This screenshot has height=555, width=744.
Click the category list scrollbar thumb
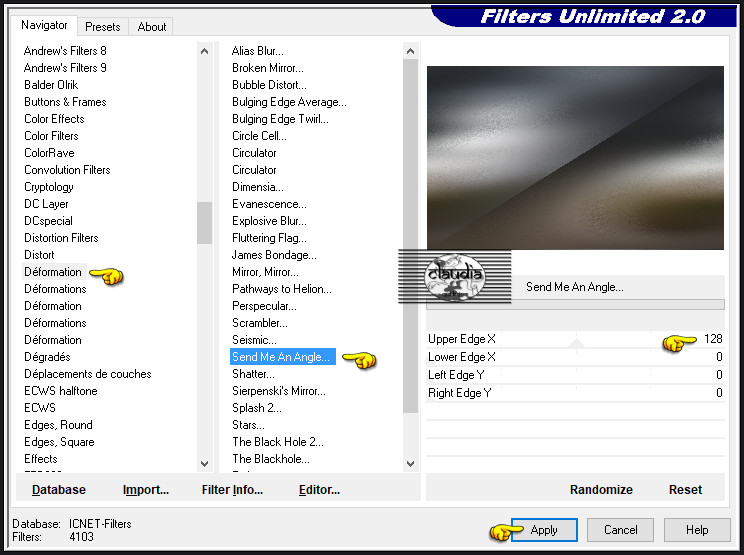[x=205, y=223]
